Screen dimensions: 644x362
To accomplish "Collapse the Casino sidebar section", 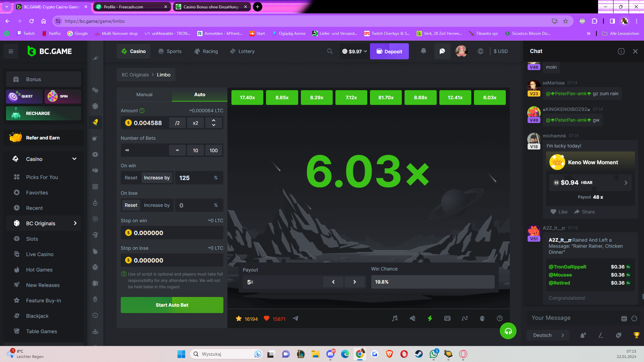I will tap(74, 159).
